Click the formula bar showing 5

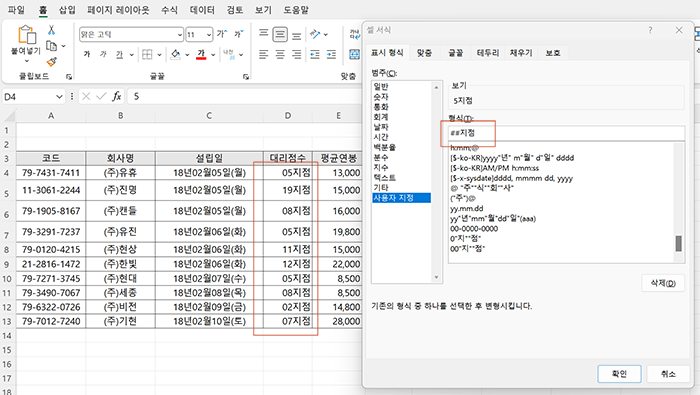(x=245, y=96)
